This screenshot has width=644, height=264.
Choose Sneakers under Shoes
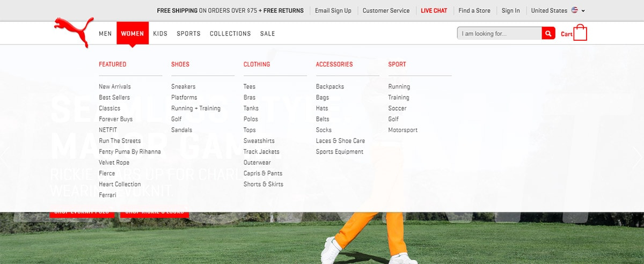(183, 86)
